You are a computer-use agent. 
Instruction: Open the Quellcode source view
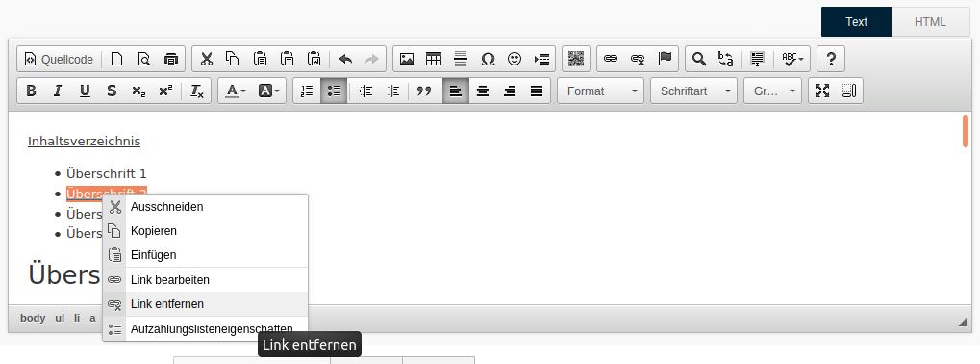pos(59,60)
